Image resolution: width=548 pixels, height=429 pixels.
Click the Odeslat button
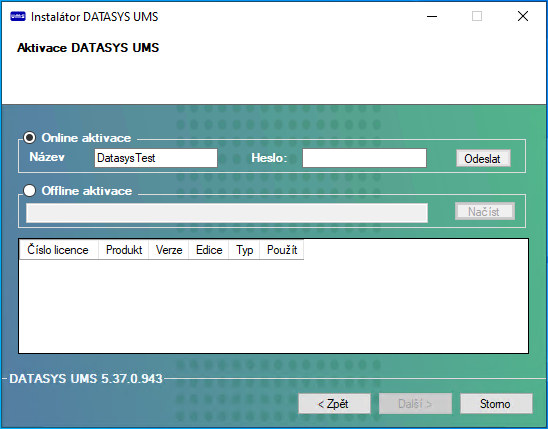(483, 159)
